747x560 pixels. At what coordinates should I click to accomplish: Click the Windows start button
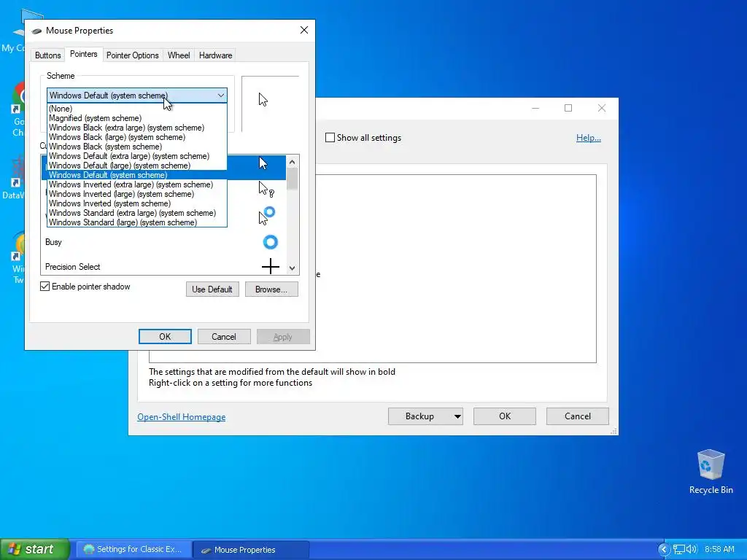(34, 549)
